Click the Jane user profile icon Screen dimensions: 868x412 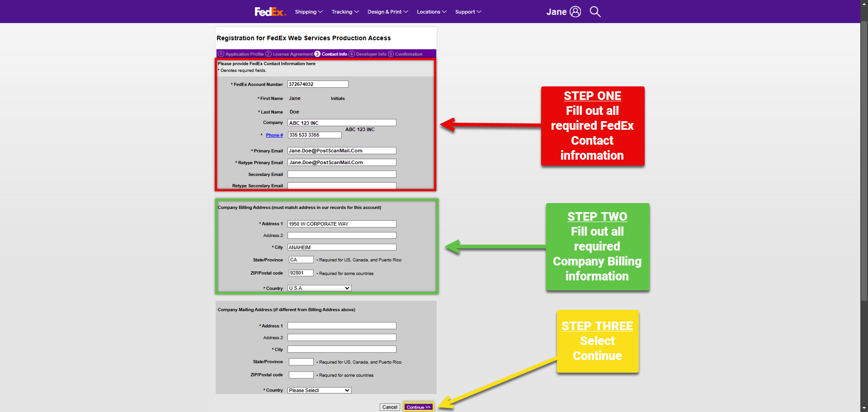[x=576, y=12]
